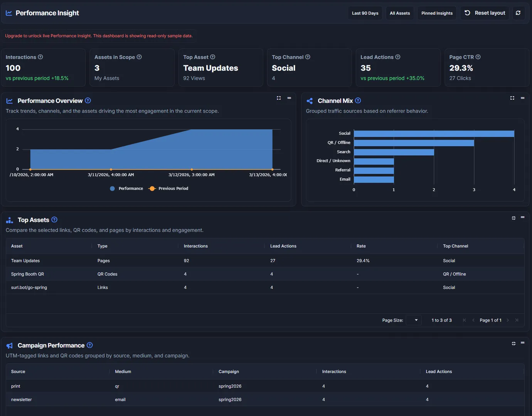Screen dimensions: 532x416
Task: Toggle the Performance series in chart legend
Action: tap(126, 188)
